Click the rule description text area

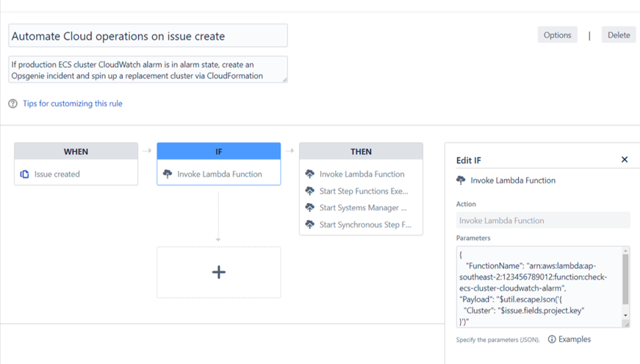pyautogui.click(x=148, y=70)
